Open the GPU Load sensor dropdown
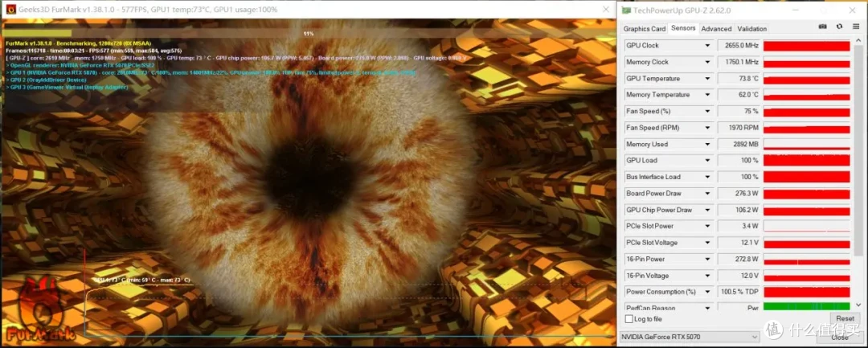 click(707, 161)
